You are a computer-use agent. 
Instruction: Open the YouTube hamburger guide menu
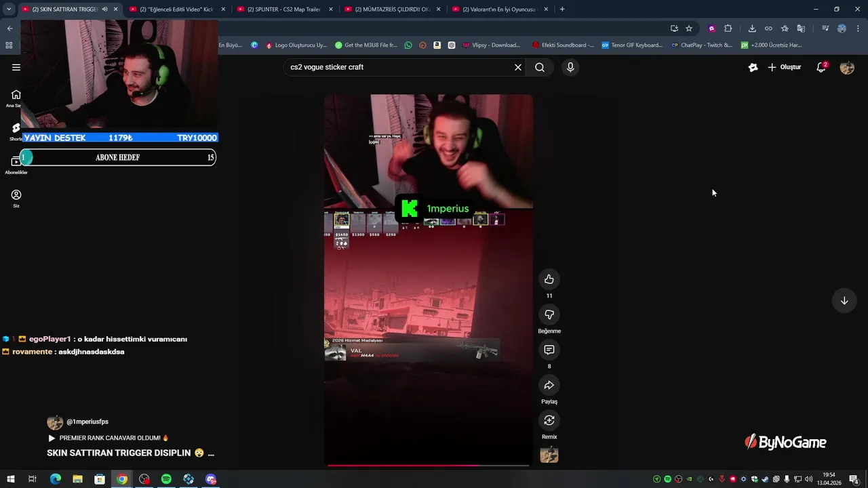pyautogui.click(x=16, y=67)
